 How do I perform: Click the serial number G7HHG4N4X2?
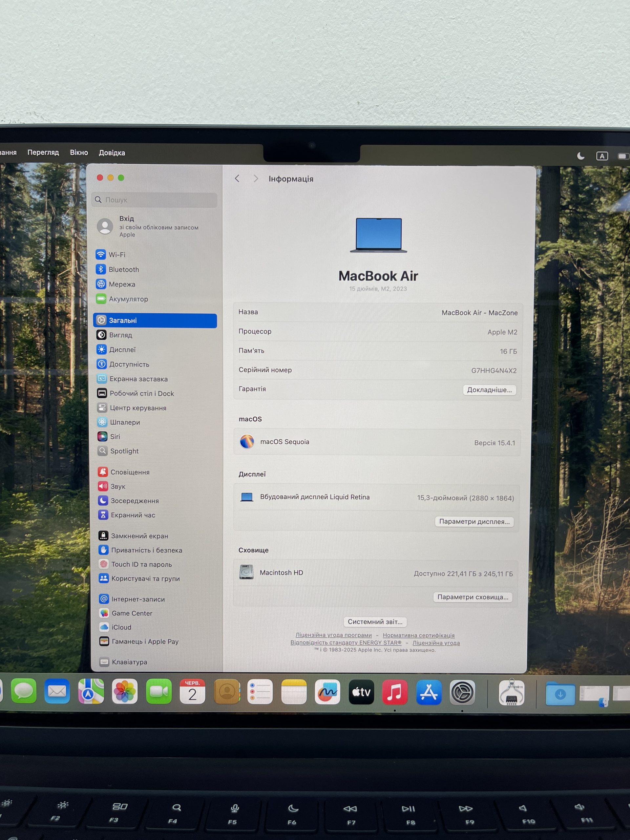494,371
